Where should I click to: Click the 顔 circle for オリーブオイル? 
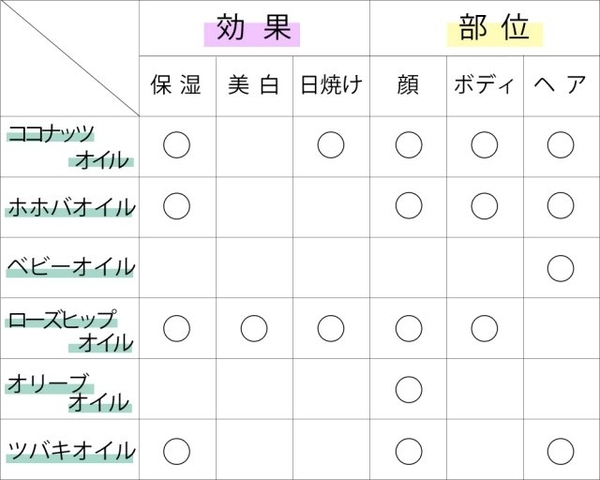(408, 387)
